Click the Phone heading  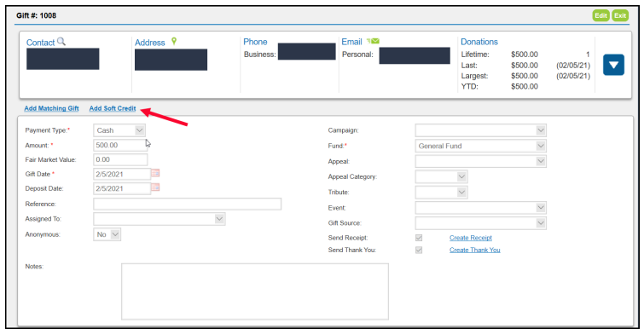[255, 42]
